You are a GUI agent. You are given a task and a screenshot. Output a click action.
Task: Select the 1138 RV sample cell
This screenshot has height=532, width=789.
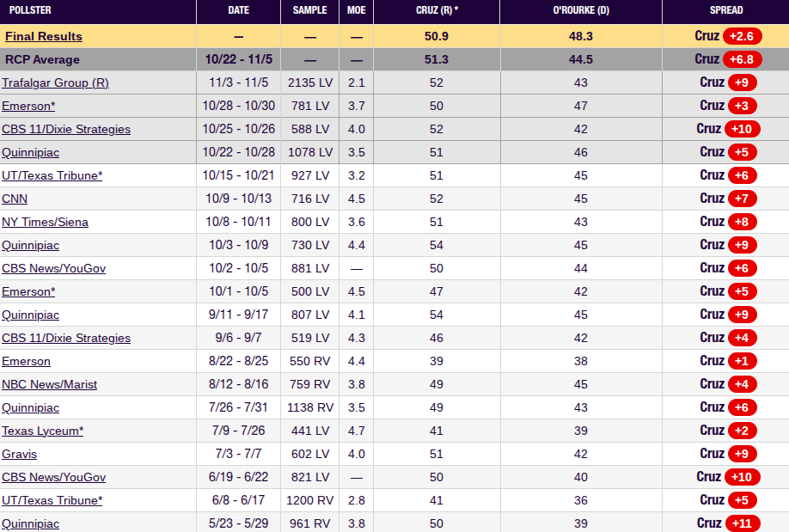coord(310,407)
